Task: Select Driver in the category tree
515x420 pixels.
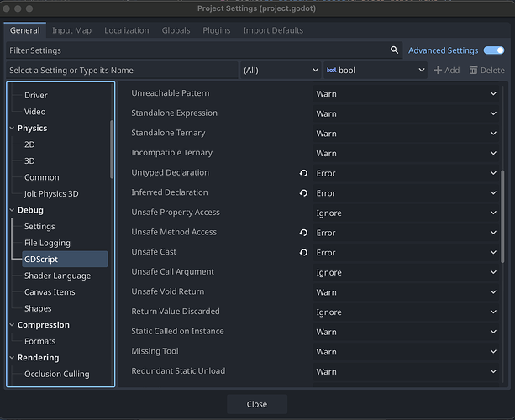Action: 36,95
